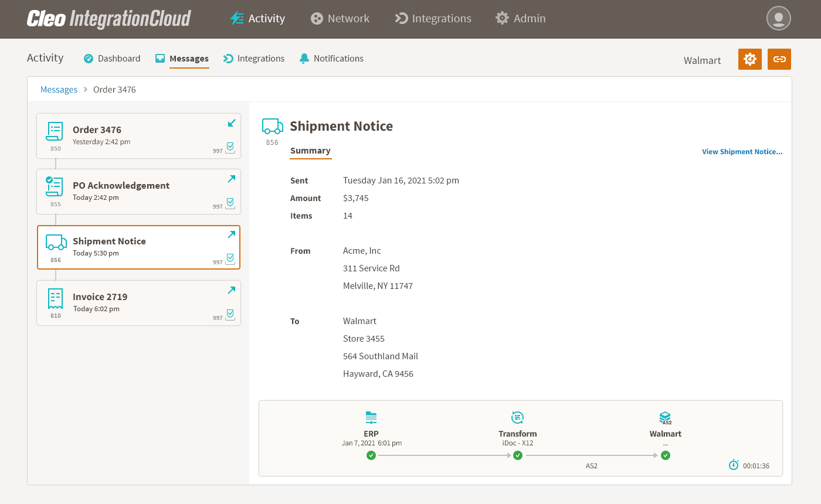Select the Order 3476 message card
The image size is (821, 504).
click(x=138, y=136)
